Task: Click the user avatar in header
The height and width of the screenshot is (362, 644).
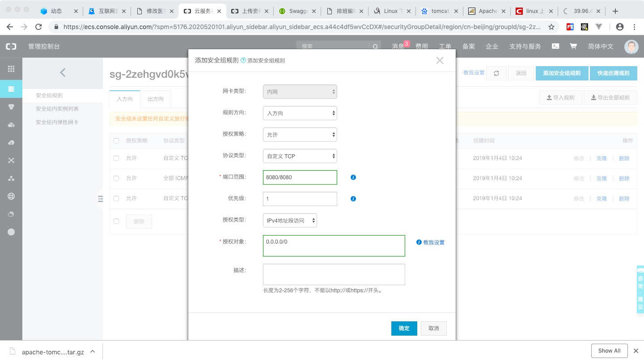Action: click(631, 46)
